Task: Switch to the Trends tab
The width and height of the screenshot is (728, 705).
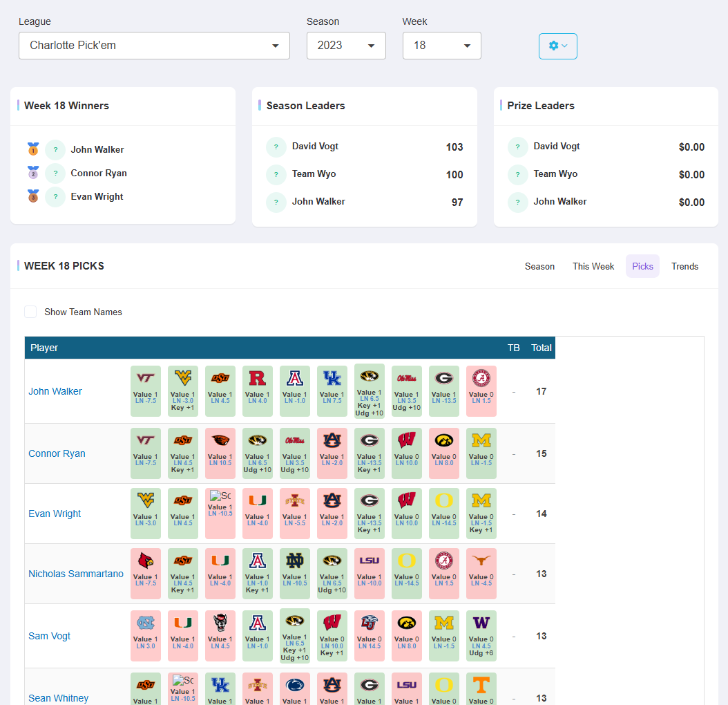Action: coord(684,266)
